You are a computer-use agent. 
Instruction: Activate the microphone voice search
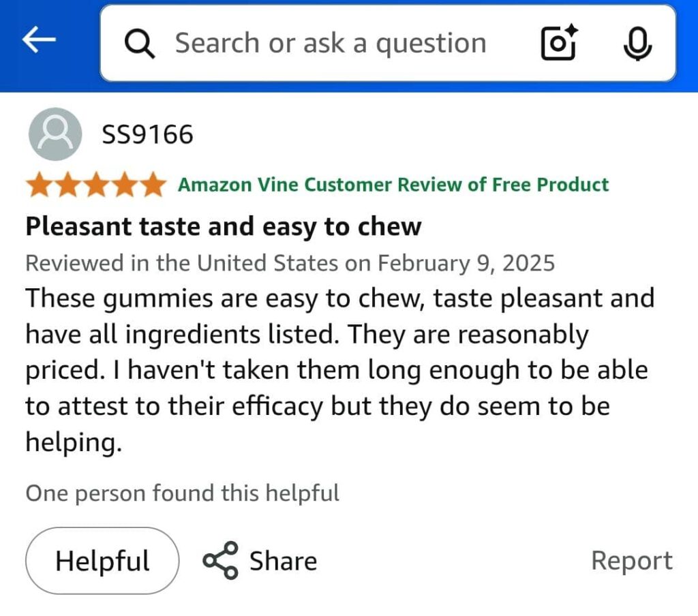click(637, 44)
